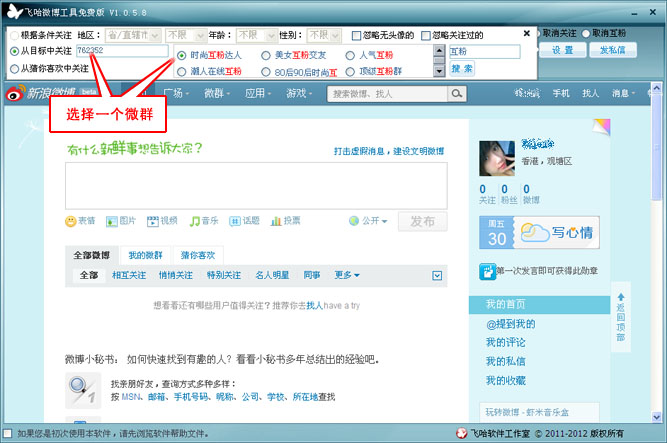Open the 游戏 menu

point(299,93)
